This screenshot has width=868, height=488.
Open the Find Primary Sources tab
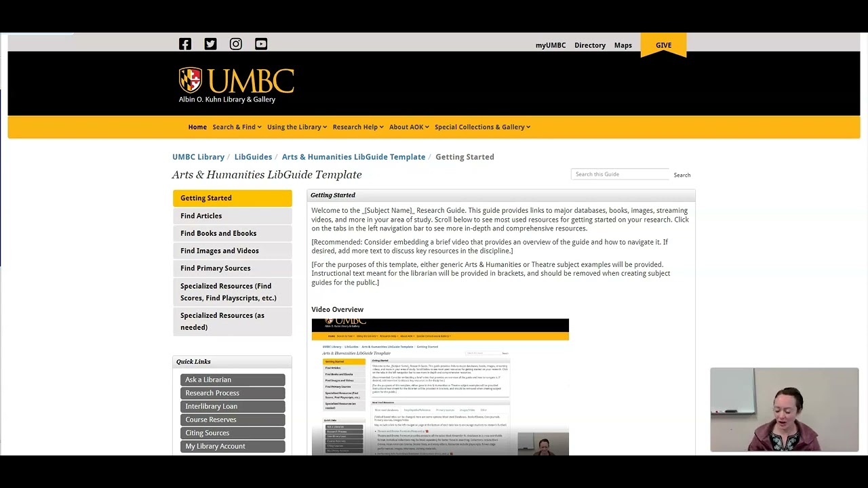233,268
